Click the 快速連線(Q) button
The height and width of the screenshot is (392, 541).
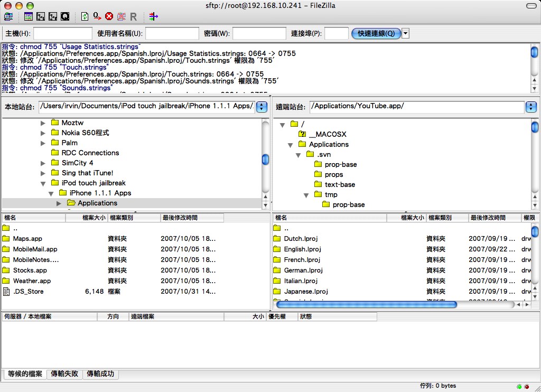pyautogui.click(x=376, y=33)
